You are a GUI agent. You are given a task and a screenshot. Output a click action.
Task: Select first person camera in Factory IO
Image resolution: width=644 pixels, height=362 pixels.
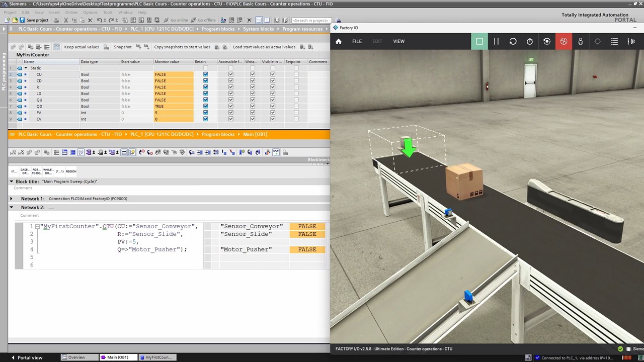pos(581,41)
